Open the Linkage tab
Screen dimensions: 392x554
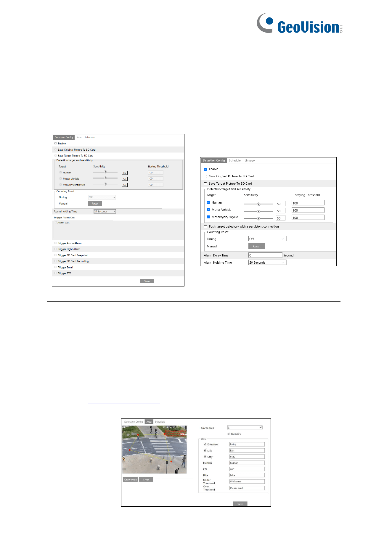[250, 160]
